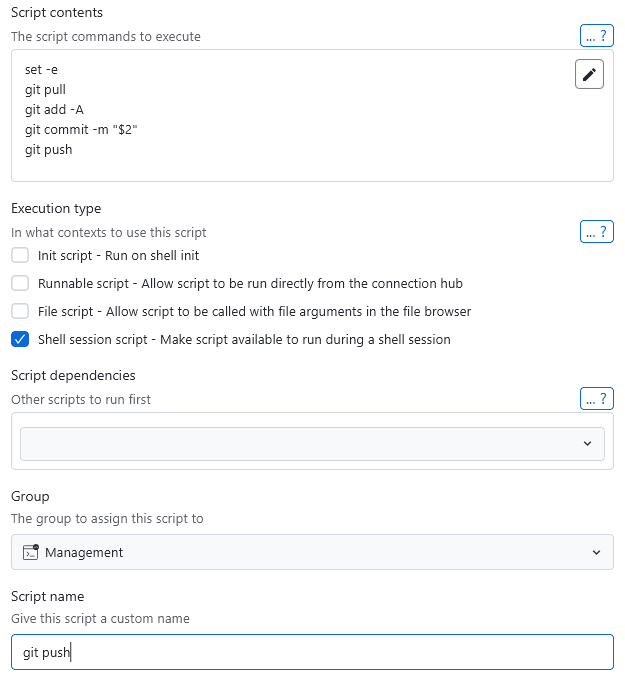Open help popup for Script dependencies
Viewport: 625px width, 680px height.
click(596, 399)
